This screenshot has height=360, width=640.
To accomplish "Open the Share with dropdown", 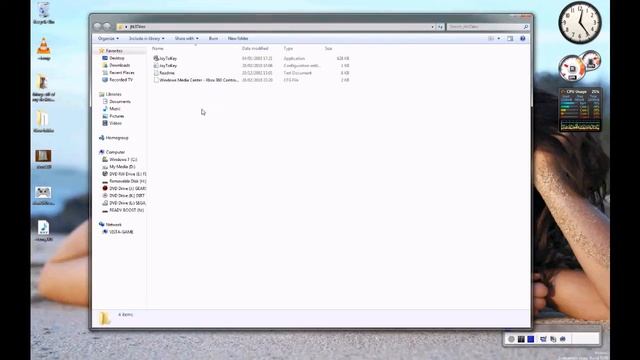I will tap(186, 38).
